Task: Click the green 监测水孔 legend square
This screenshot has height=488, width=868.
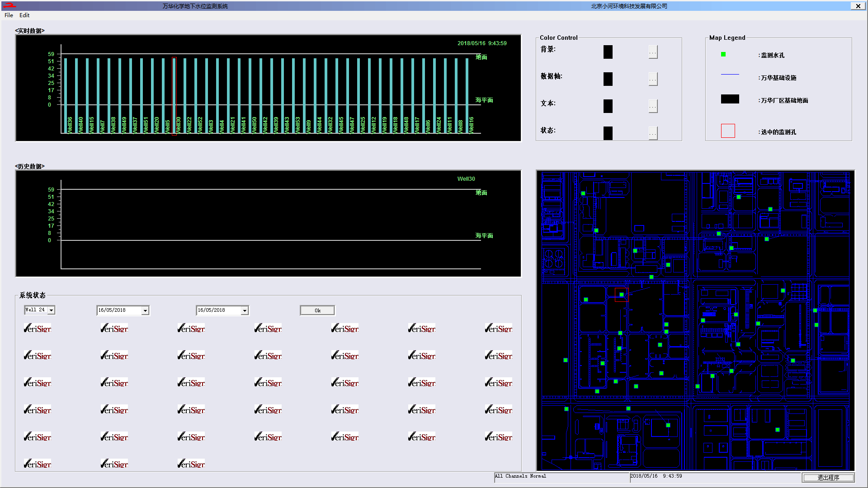Action: 723,54
